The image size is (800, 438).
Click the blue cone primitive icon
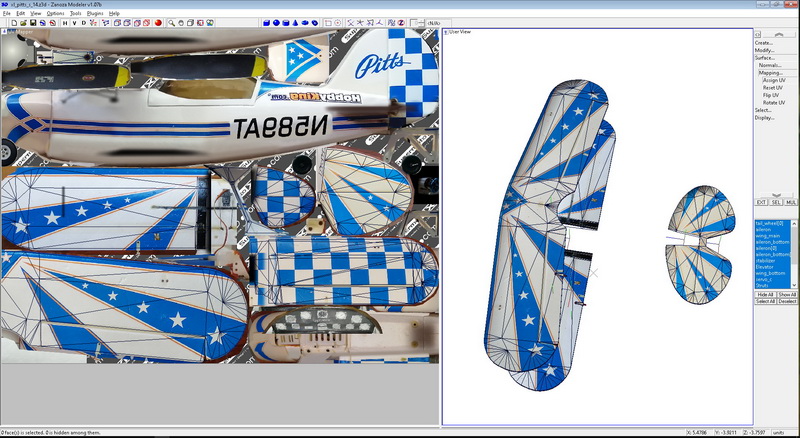click(x=295, y=23)
